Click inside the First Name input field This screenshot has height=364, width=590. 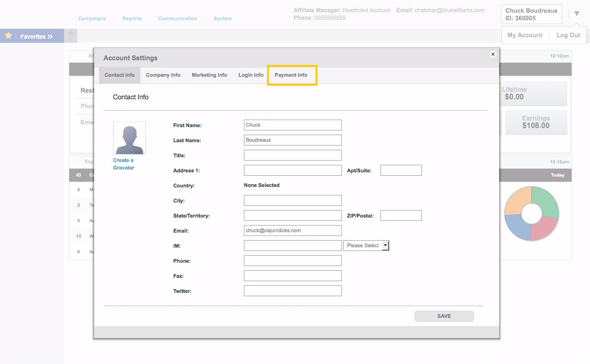tap(292, 125)
